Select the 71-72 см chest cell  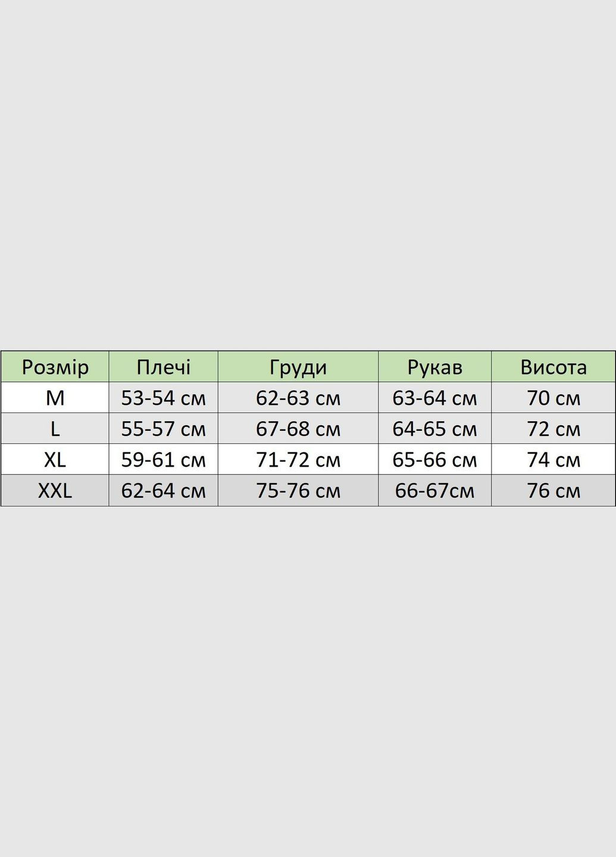pyautogui.click(x=298, y=459)
